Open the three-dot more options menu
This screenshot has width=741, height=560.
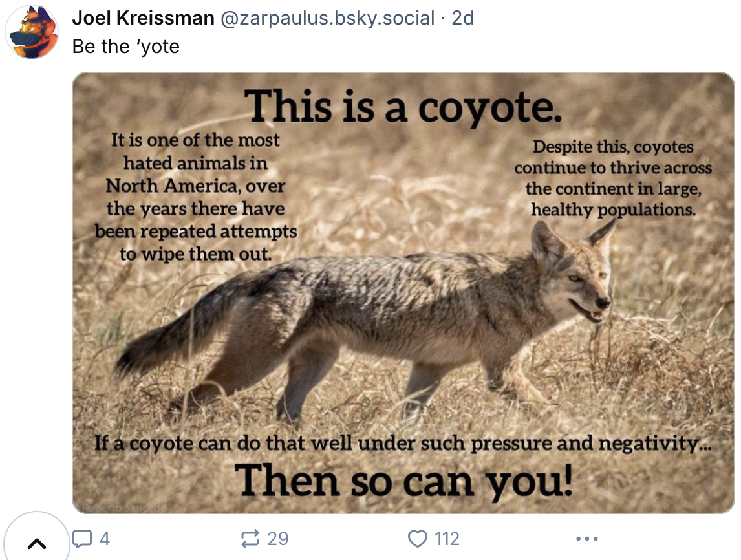(x=586, y=538)
